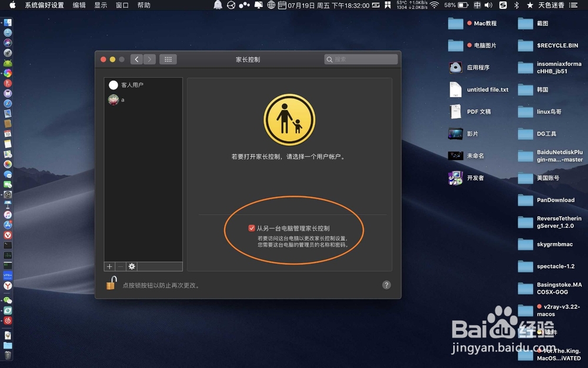Viewport: 588px width, 368px height.
Task: Remove a user with the minus button
Action: [x=121, y=266]
